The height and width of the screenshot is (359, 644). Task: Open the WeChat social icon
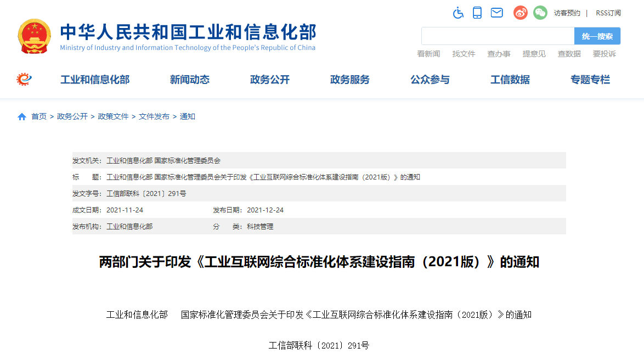[540, 13]
